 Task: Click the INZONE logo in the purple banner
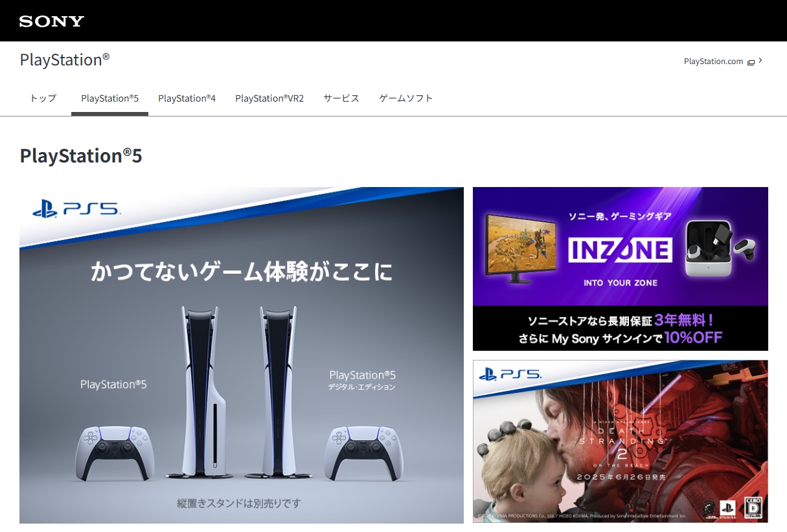tap(620, 250)
